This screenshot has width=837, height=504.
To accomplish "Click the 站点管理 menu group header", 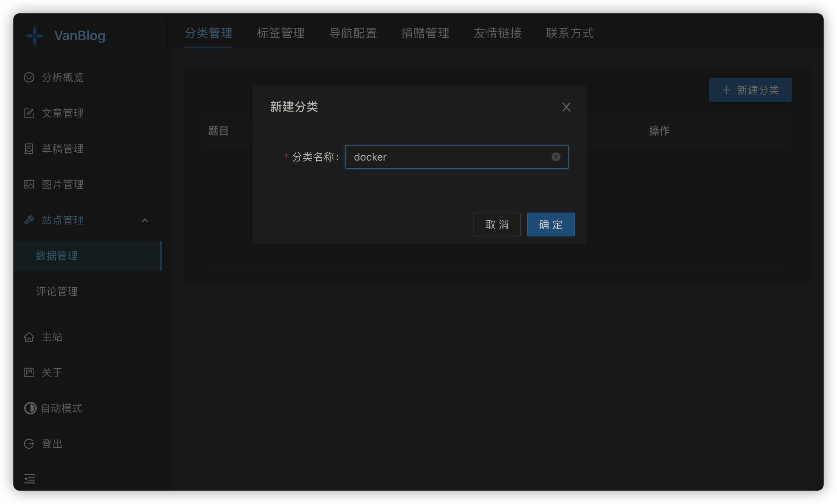I will (62, 220).
